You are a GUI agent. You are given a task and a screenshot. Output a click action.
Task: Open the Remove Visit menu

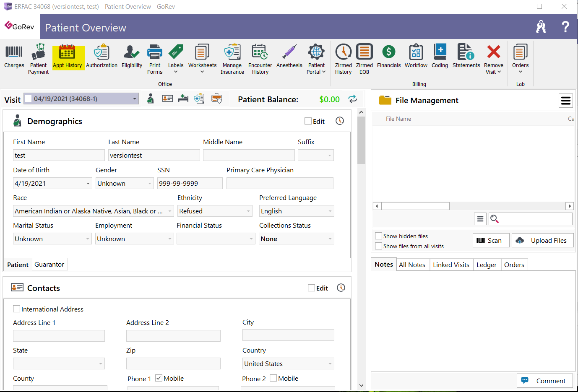pos(493,59)
